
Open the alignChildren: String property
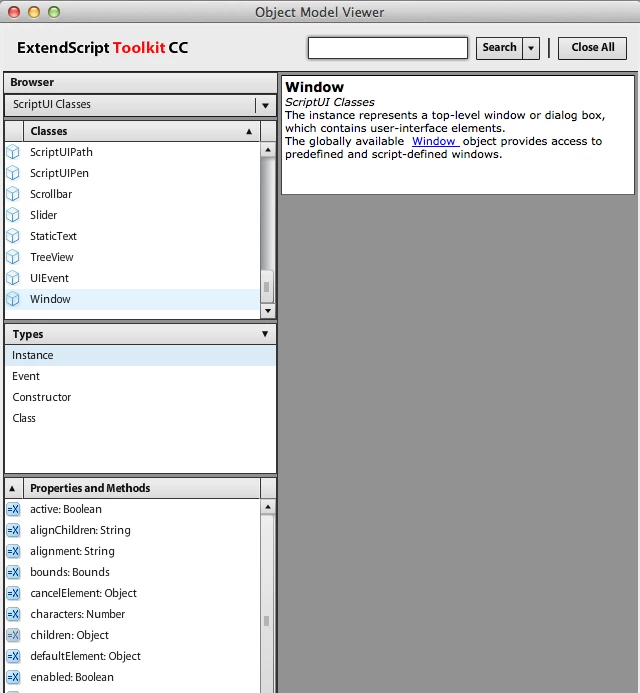[x=133, y=530]
